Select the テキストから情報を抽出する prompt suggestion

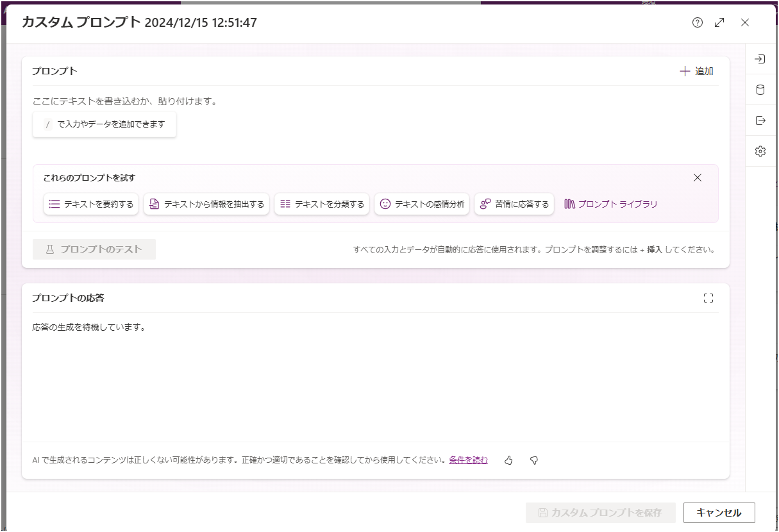point(206,204)
